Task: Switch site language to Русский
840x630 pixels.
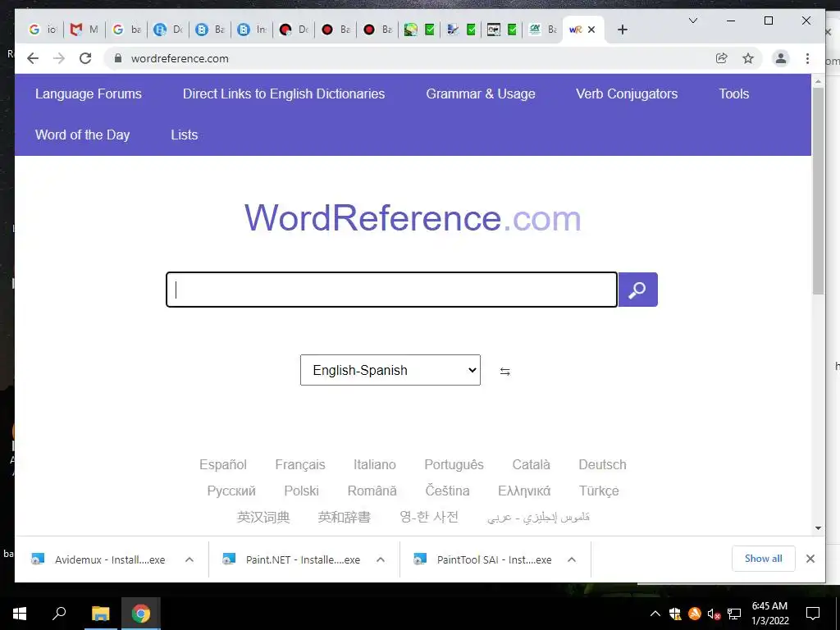Action: click(x=231, y=491)
